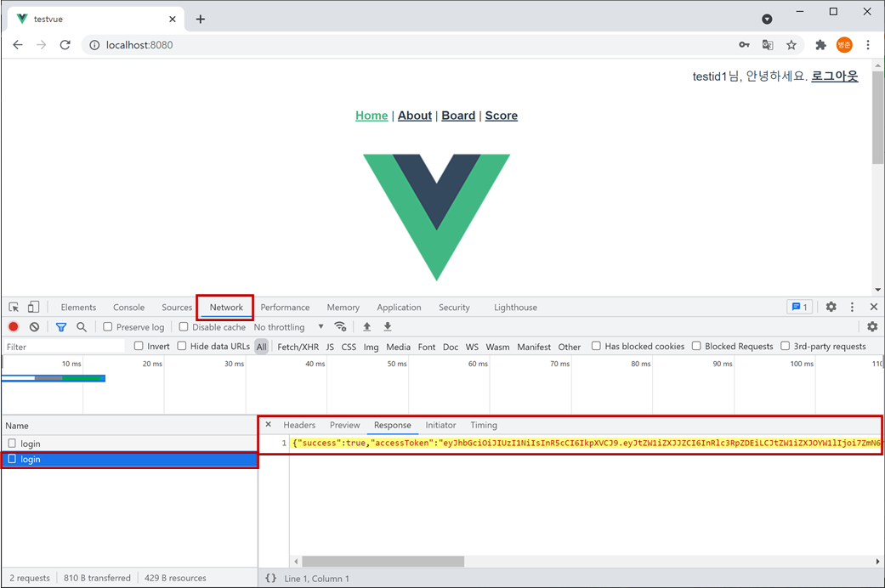Filter requests by Img type
Screen dimensions: 885x588
point(371,347)
